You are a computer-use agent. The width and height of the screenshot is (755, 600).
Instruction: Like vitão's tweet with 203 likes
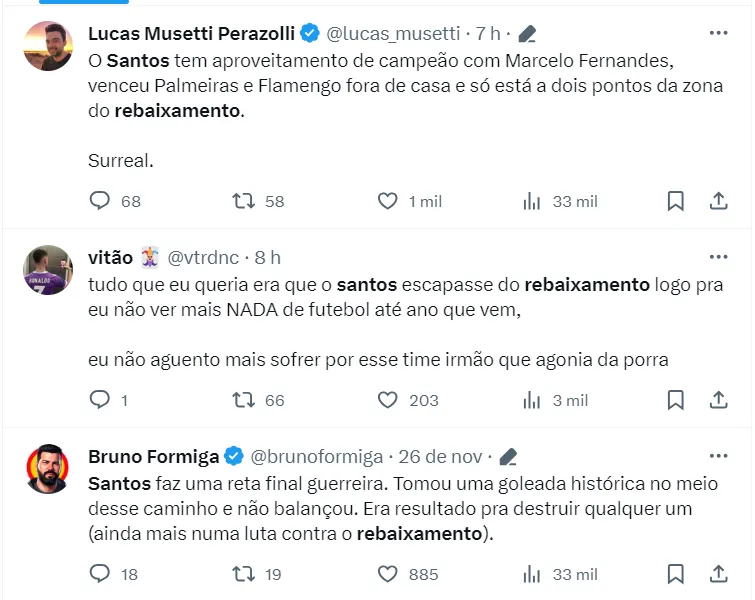click(x=388, y=400)
